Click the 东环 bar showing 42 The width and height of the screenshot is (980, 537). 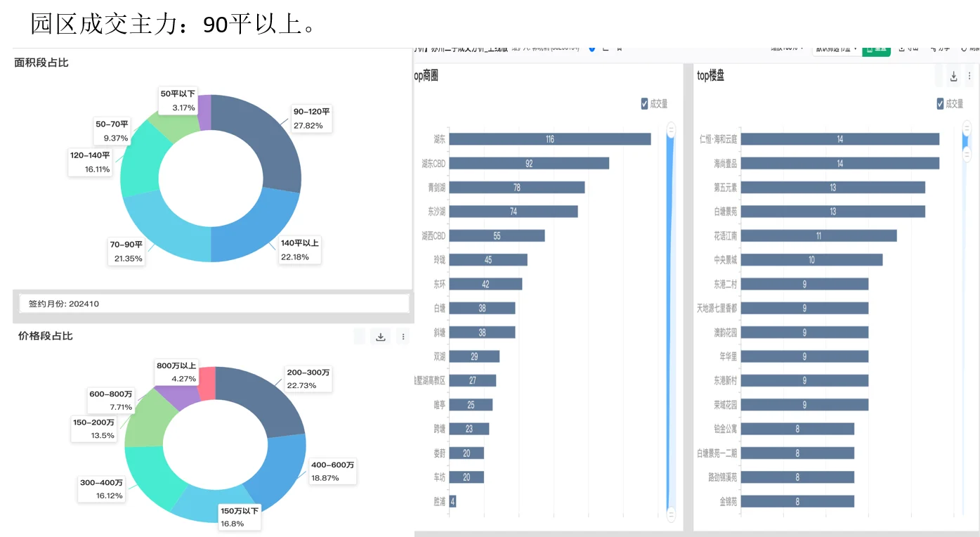pos(486,284)
